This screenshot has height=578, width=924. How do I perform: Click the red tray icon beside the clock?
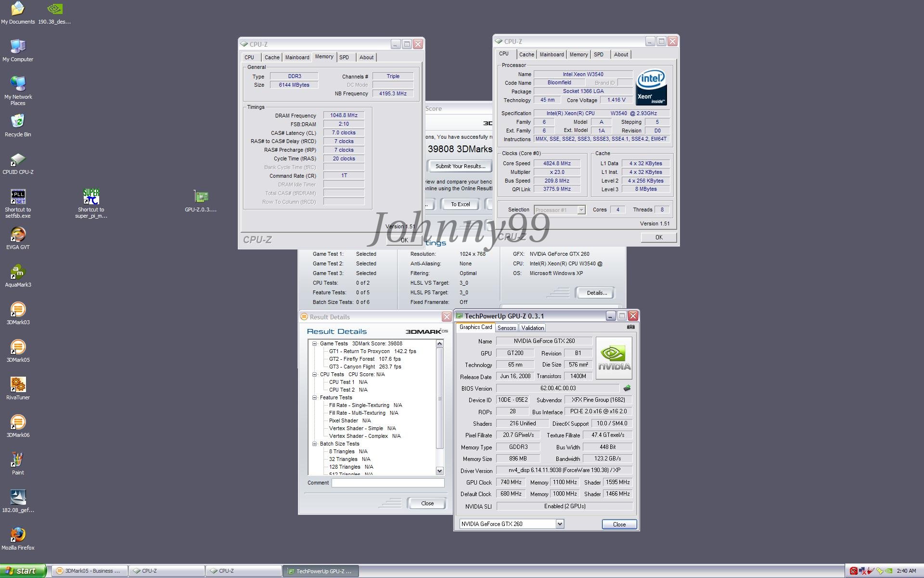853,571
